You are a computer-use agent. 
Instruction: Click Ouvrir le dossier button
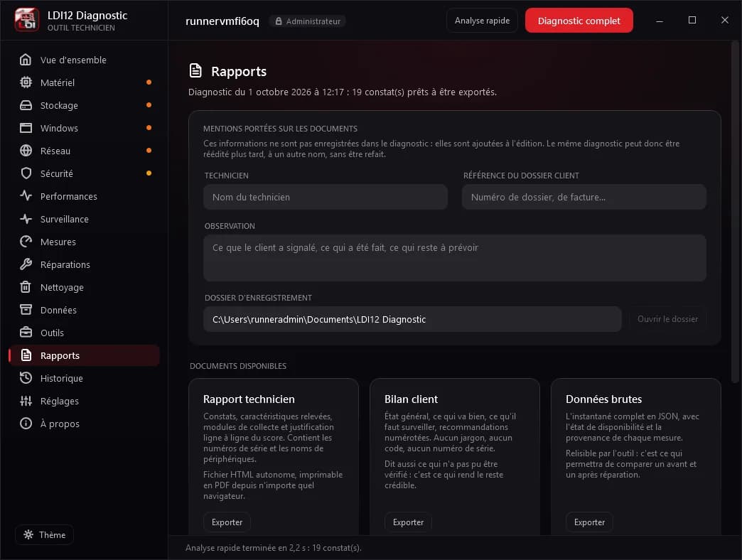tap(667, 319)
